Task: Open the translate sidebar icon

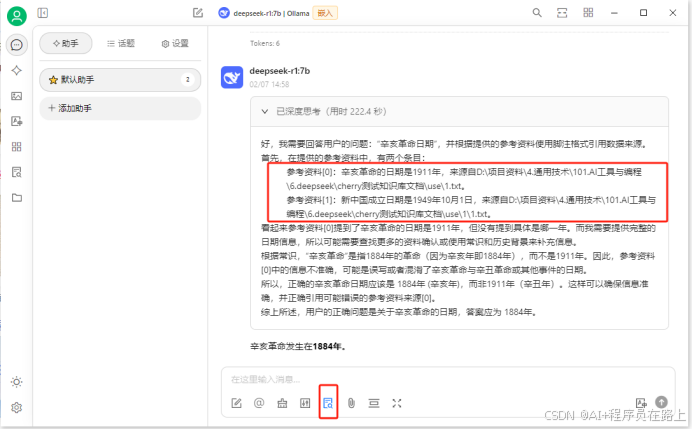Action: tap(17, 121)
